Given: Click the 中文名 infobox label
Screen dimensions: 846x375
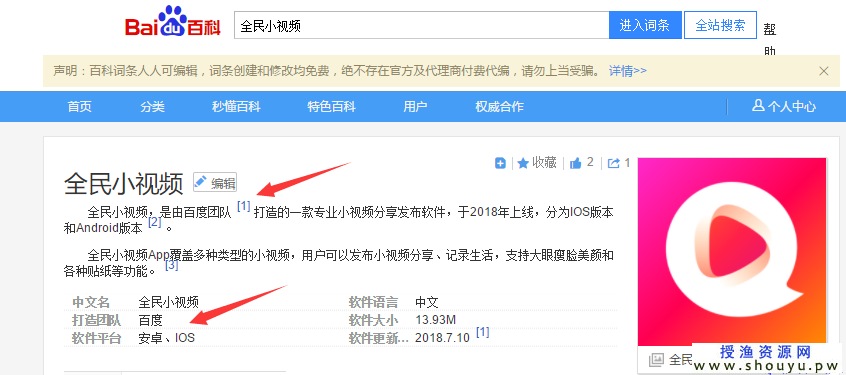Looking at the screenshot, I should click(91, 302).
